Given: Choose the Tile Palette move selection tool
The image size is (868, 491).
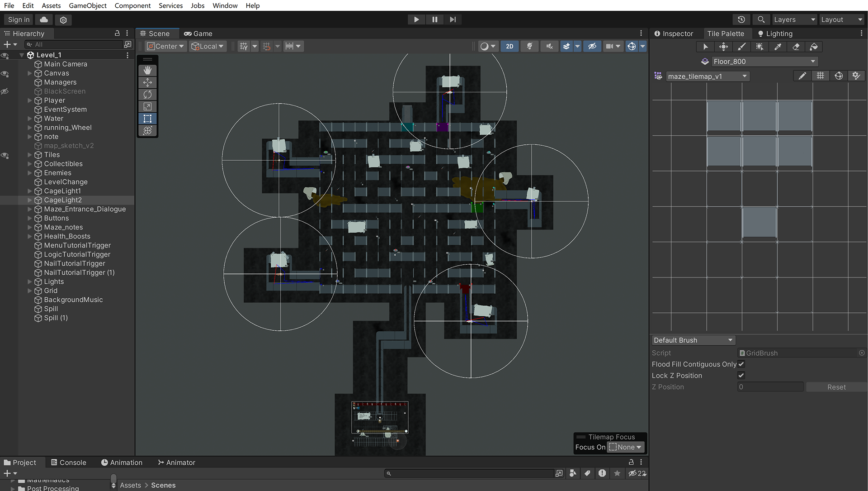Looking at the screenshot, I should (x=723, y=47).
